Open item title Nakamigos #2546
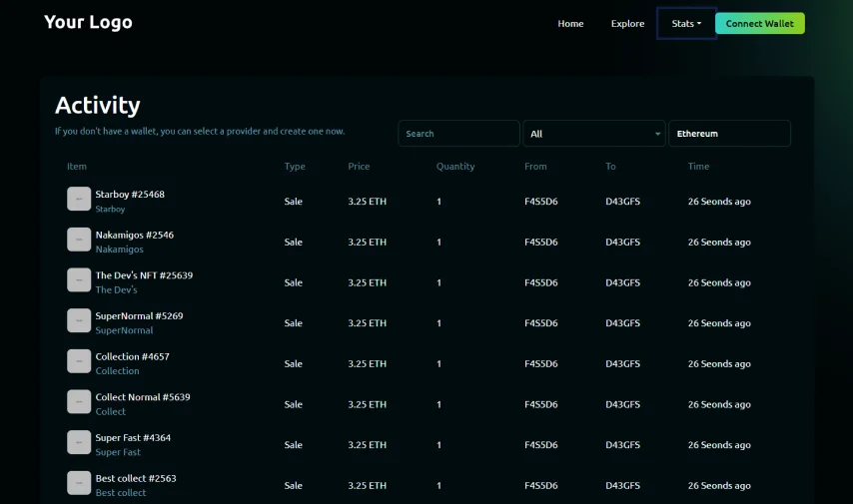The image size is (853, 504). [135, 235]
